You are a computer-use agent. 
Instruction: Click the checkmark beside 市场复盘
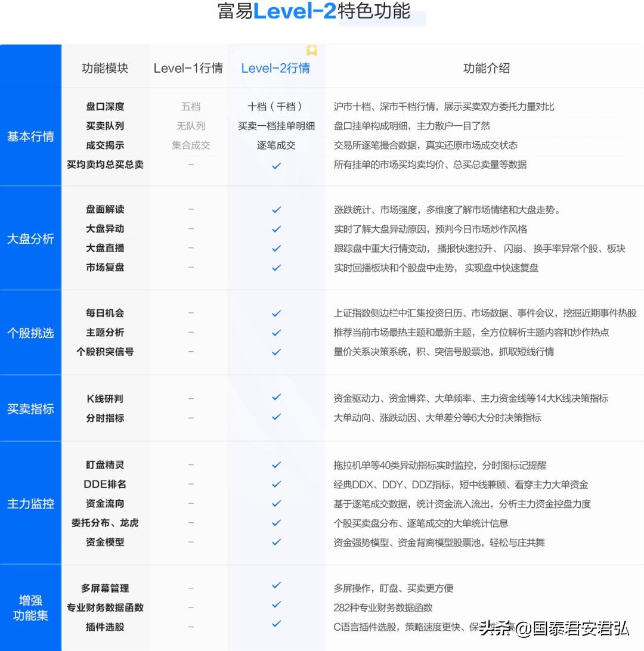[275, 267]
